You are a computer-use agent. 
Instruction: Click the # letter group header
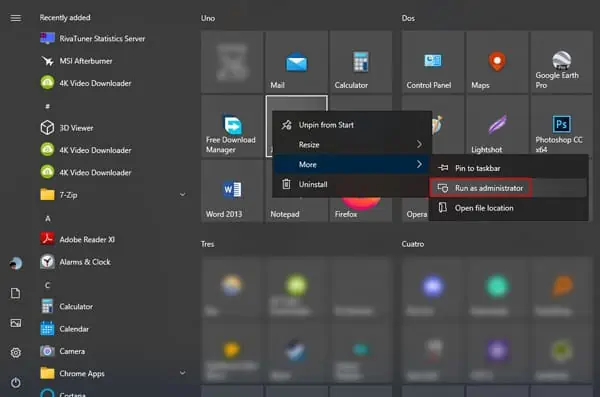47,106
